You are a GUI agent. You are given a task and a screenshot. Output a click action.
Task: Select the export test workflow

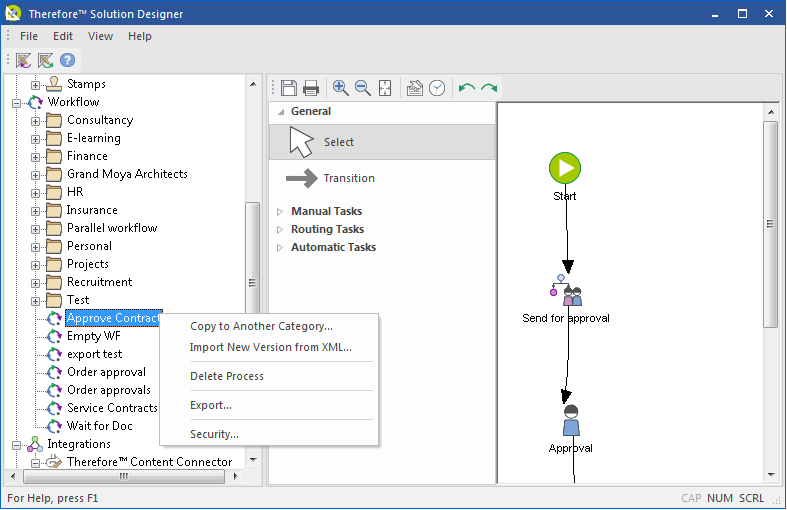pyautogui.click(x=94, y=354)
